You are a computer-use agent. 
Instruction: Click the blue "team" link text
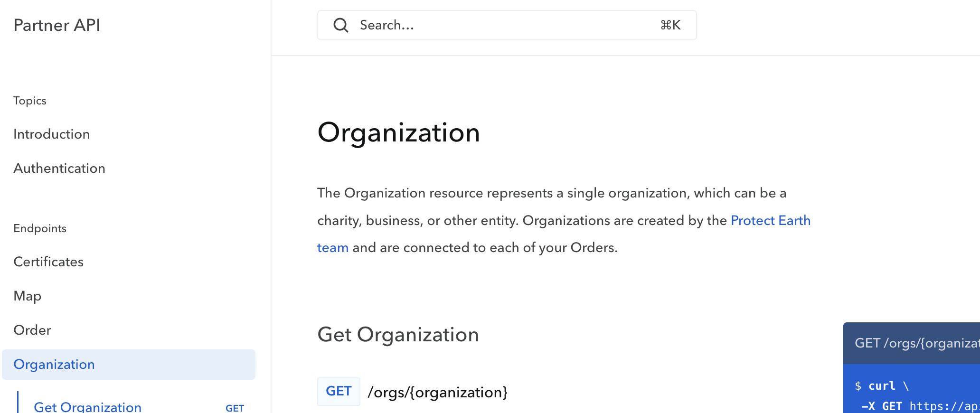click(x=333, y=248)
